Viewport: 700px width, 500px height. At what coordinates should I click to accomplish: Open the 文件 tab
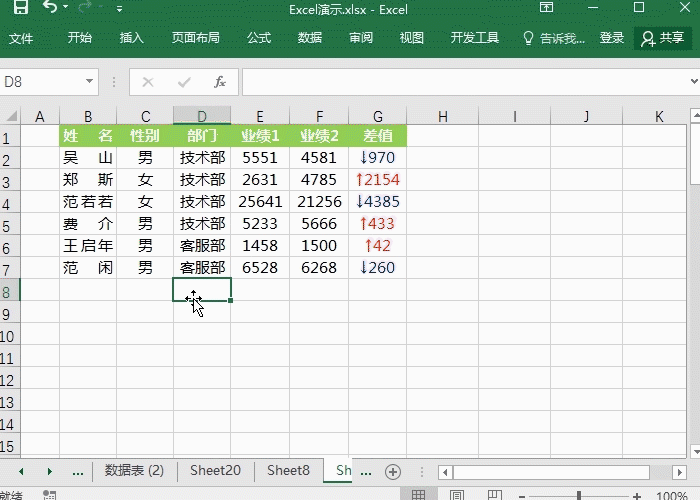[21, 38]
